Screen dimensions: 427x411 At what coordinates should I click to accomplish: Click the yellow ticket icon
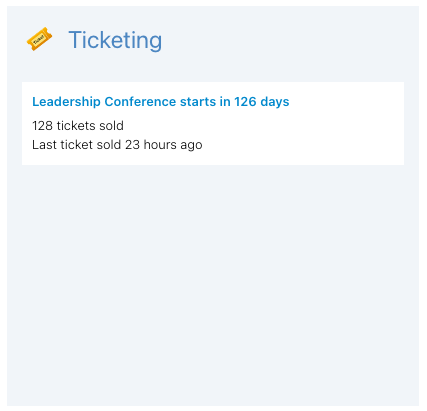(x=39, y=39)
